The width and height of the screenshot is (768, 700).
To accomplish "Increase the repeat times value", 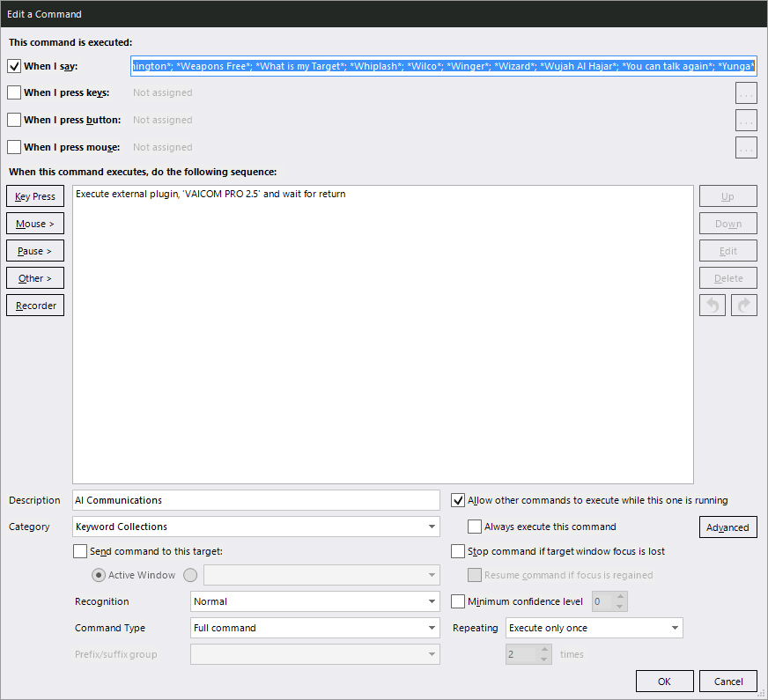I will 544,650.
